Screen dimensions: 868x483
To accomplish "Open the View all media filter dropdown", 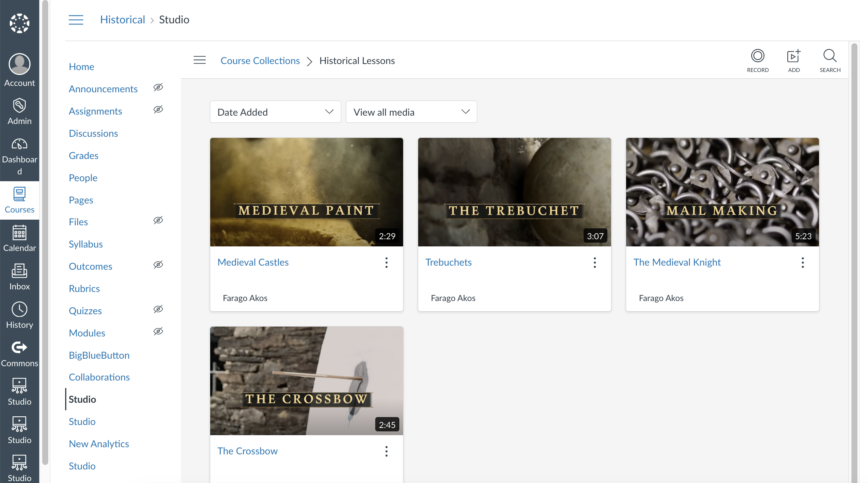I will click(411, 112).
